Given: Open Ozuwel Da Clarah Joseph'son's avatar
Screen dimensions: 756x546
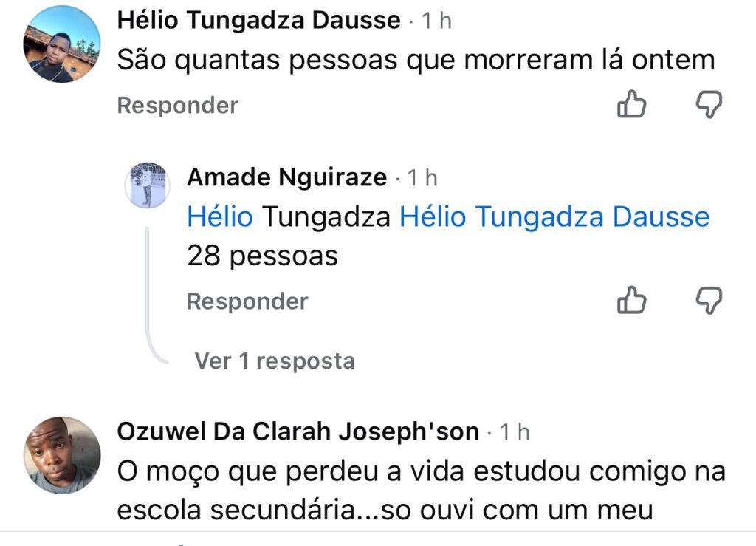Looking at the screenshot, I should point(62,454).
